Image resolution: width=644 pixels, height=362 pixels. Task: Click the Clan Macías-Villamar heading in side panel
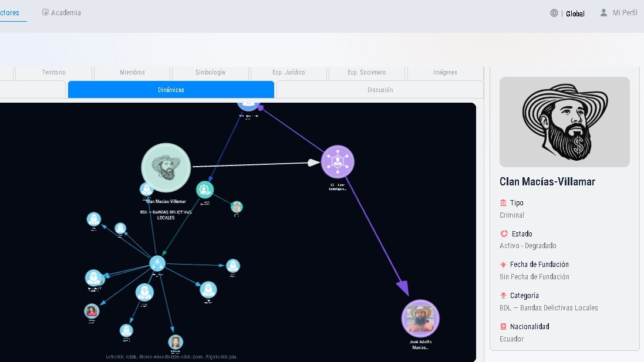[x=547, y=181]
